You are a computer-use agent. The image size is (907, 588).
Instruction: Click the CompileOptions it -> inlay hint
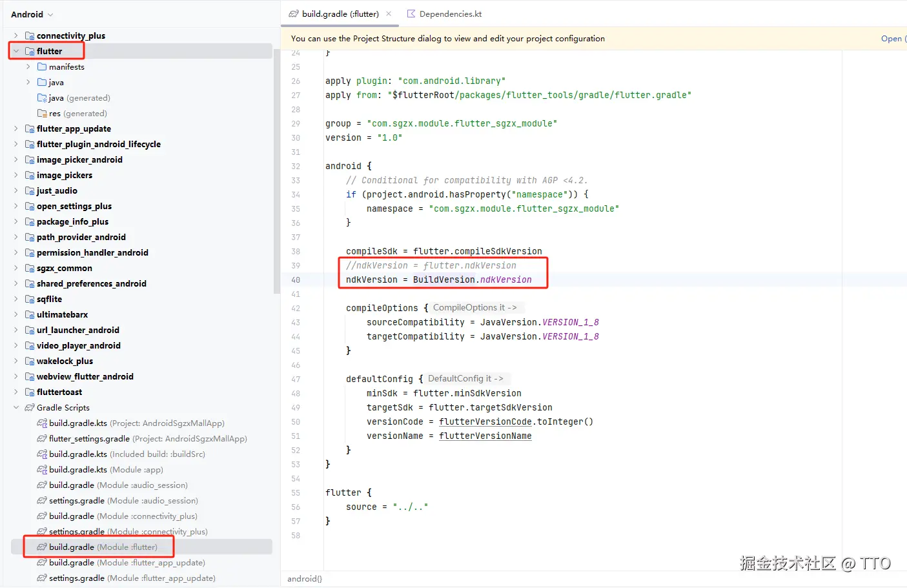pyautogui.click(x=477, y=308)
